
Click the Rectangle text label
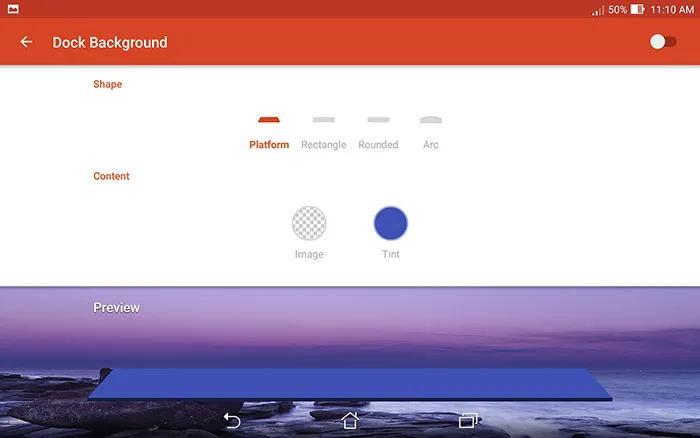point(323,145)
